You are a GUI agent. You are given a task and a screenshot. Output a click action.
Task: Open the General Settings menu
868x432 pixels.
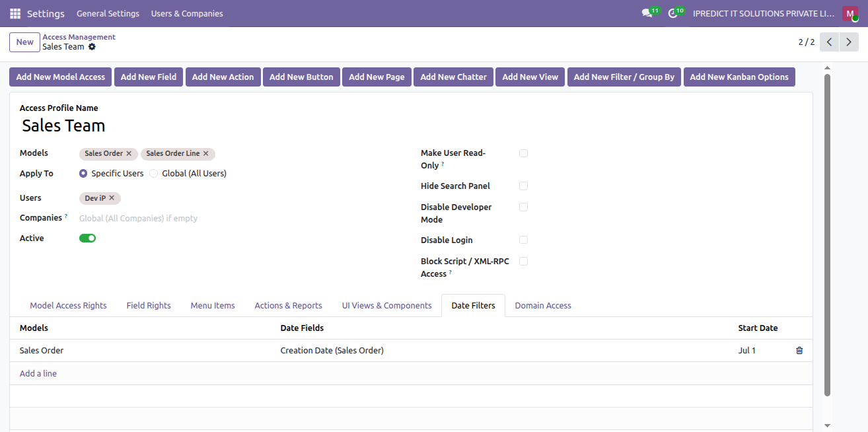point(108,13)
